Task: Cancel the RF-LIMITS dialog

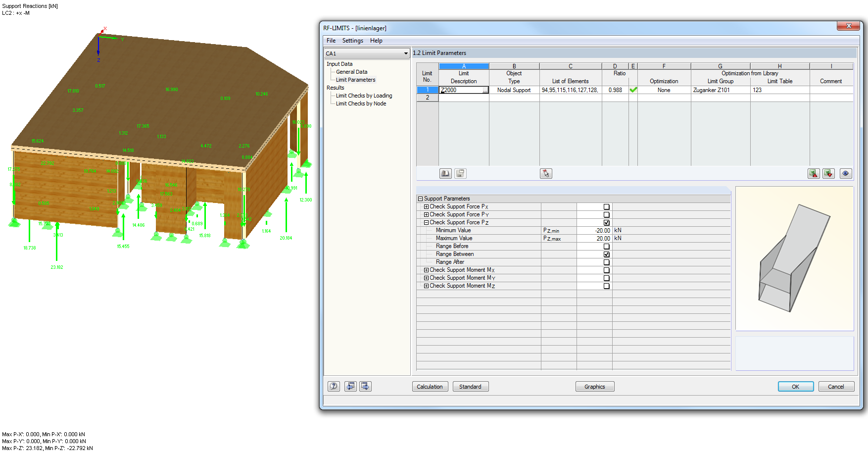Action: click(x=836, y=387)
